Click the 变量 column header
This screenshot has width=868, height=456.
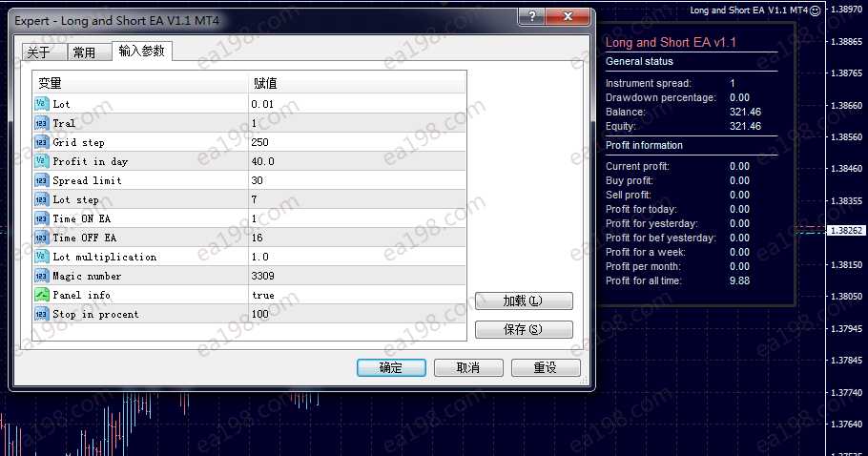140,83
